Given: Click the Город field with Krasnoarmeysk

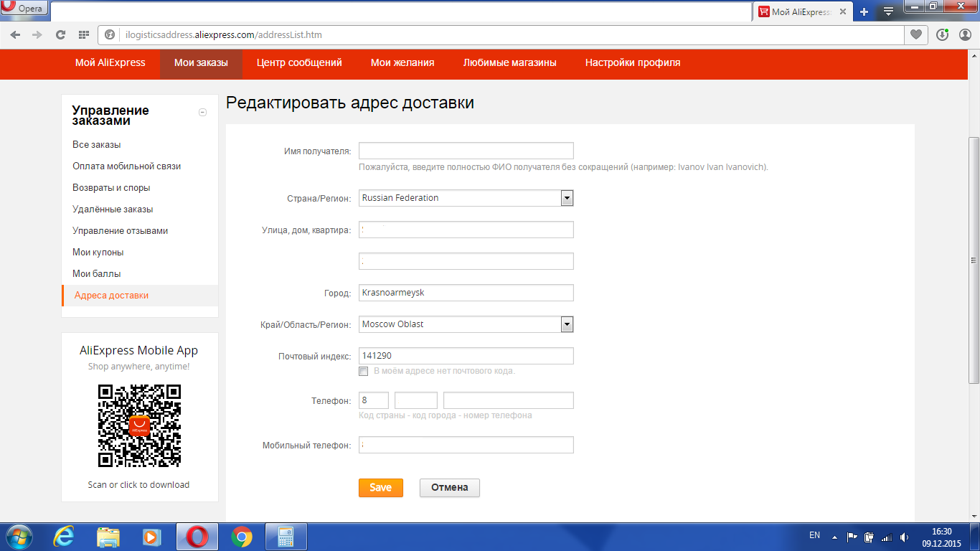Looking at the screenshot, I should point(466,293).
